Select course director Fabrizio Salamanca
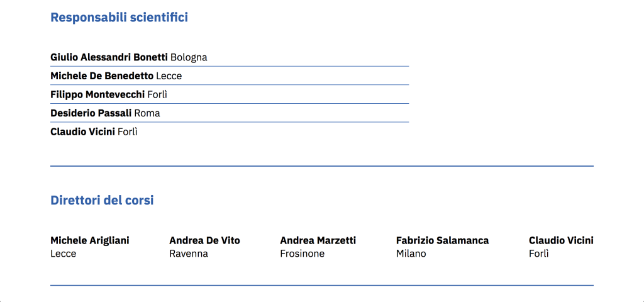 pyautogui.click(x=442, y=240)
